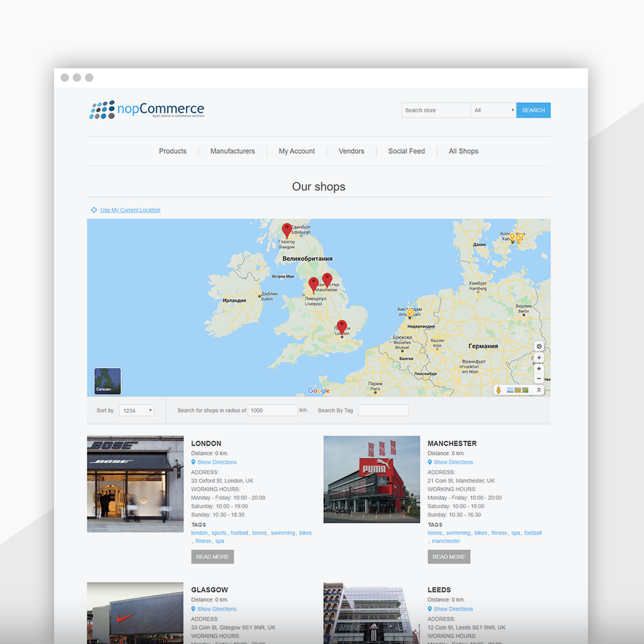Click the 'football' tag under London shop
Viewport: 644px width, 644px height.
[x=239, y=533]
